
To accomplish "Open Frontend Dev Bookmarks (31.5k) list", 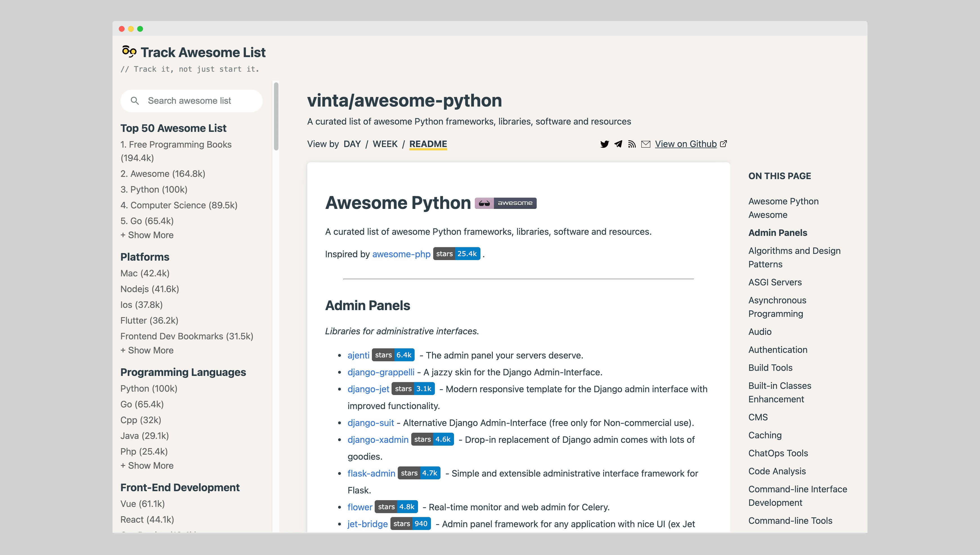I will point(187,336).
